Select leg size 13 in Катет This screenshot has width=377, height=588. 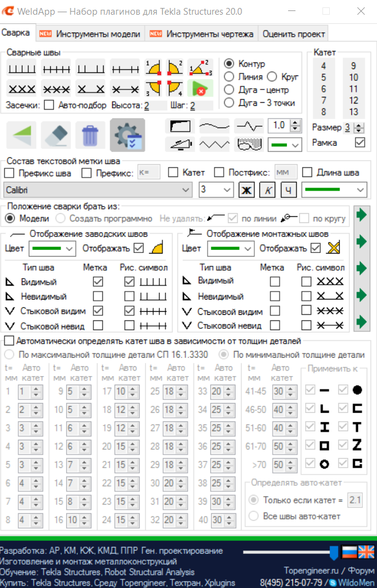pyautogui.click(x=353, y=111)
